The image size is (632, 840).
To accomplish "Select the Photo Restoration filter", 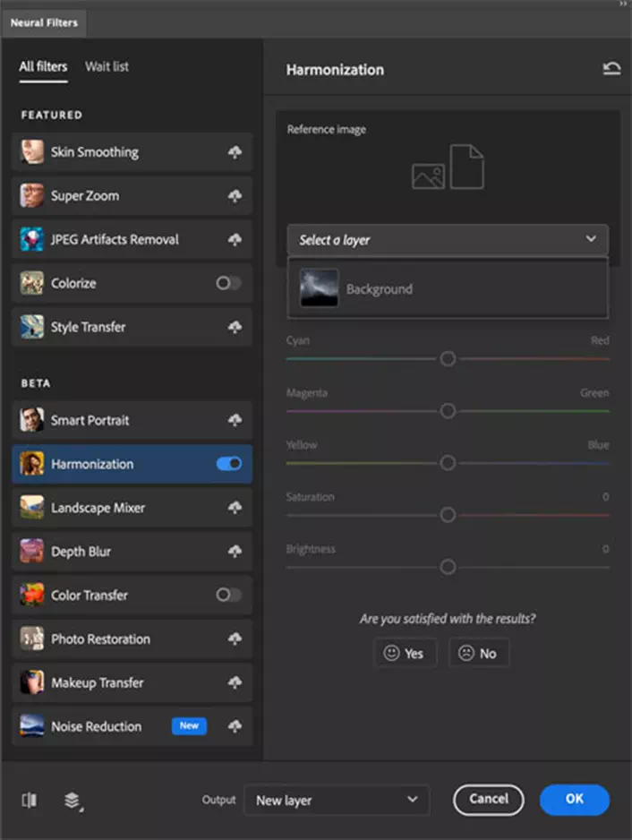I will 132,639.
